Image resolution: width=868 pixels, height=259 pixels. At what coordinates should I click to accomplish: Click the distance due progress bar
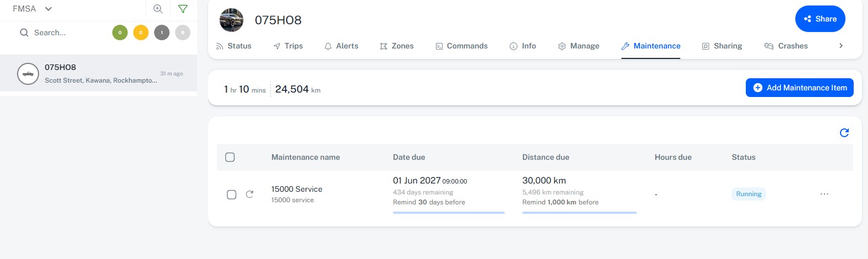580,212
